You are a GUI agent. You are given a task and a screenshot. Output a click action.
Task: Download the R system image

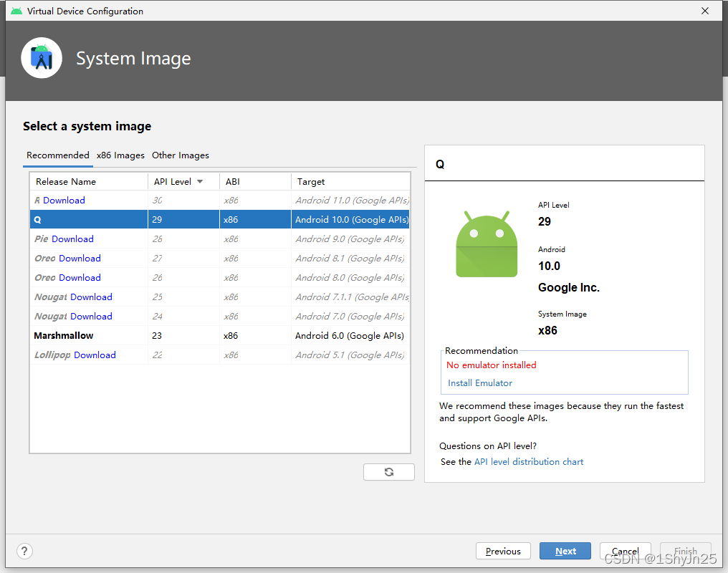click(x=64, y=201)
